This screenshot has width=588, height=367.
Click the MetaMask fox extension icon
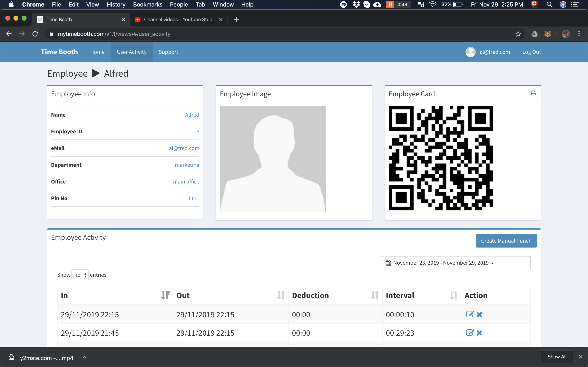click(x=547, y=34)
